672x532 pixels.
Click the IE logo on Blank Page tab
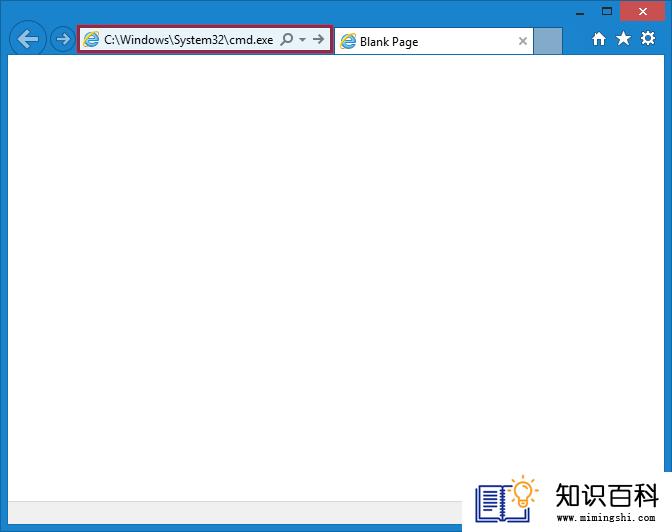348,41
